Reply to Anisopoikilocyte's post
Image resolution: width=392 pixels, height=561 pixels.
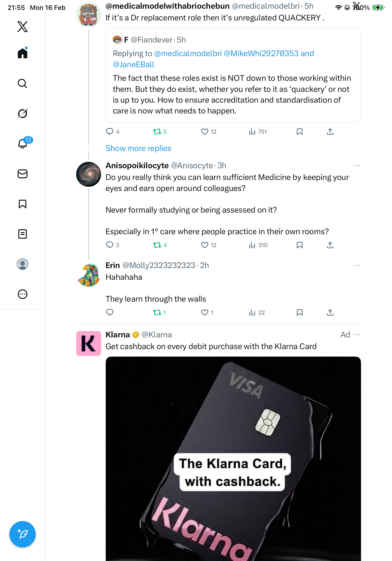(110, 245)
